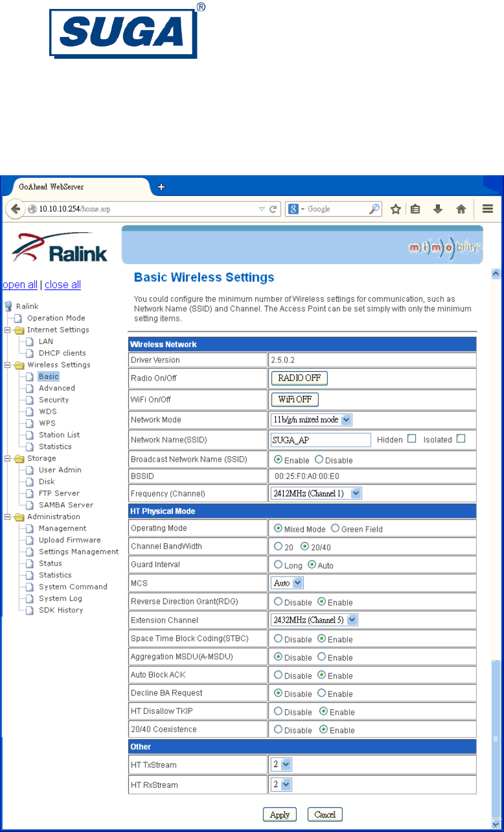Select Enable for Decline BA Request
This screenshot has width=504, height=832.
pos(322,693)
